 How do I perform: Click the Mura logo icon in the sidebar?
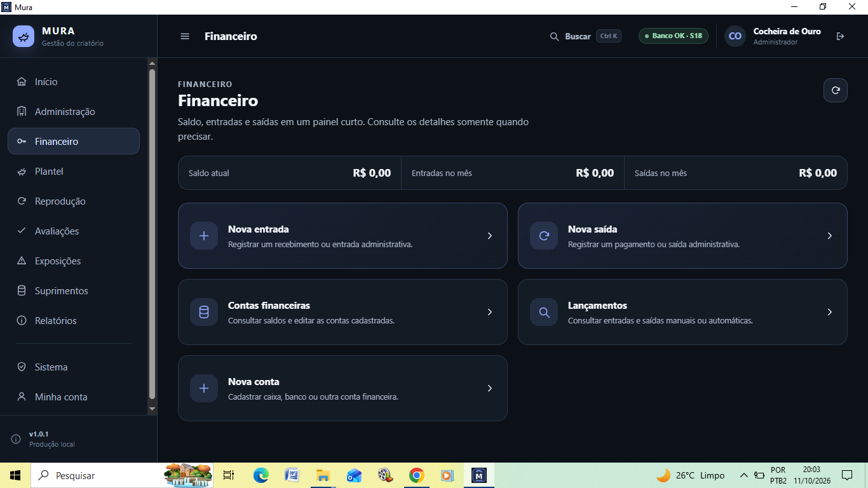(x=24, y=36)
